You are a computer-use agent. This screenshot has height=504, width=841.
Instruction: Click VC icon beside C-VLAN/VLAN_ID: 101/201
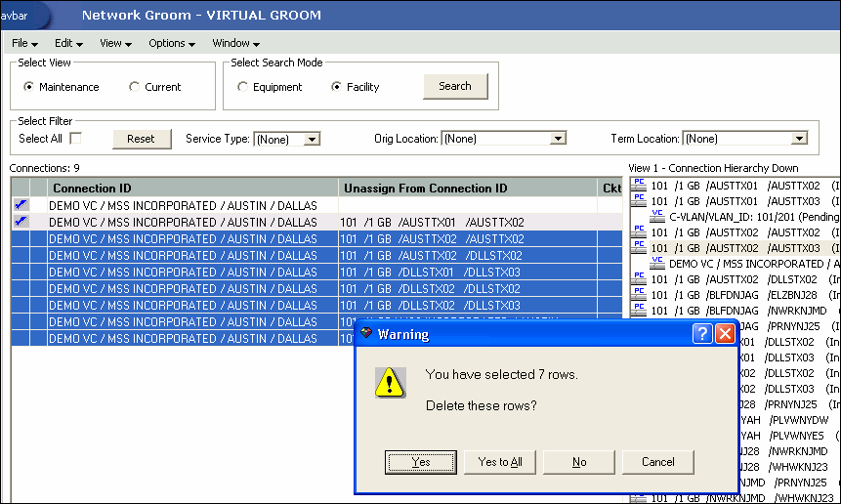[x=657, y=216]
